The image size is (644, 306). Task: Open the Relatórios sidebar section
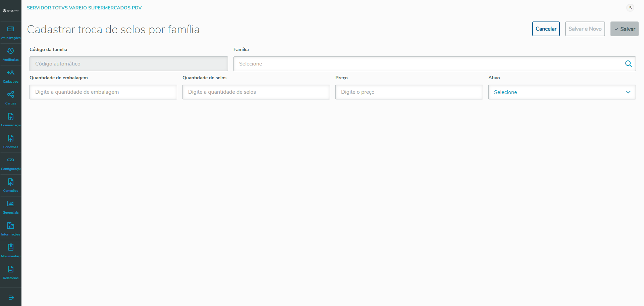(x=11, y=273)
